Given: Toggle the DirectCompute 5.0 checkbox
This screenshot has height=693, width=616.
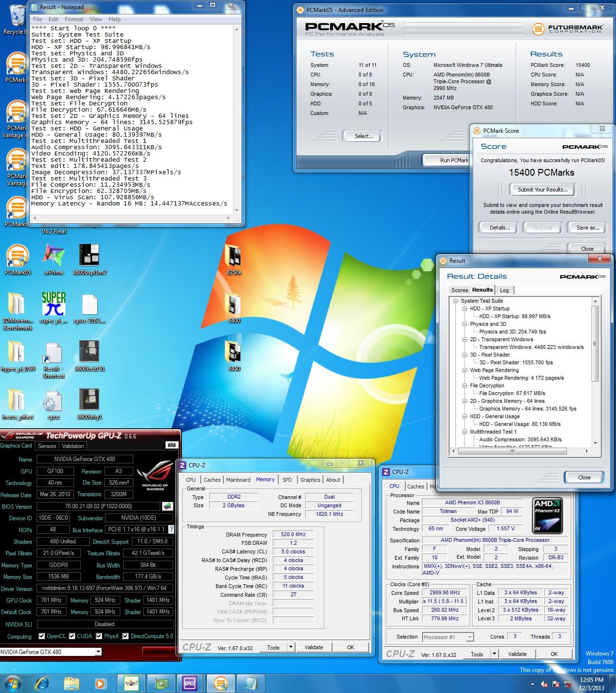Looking at the screenshot, I should [126, 636].
